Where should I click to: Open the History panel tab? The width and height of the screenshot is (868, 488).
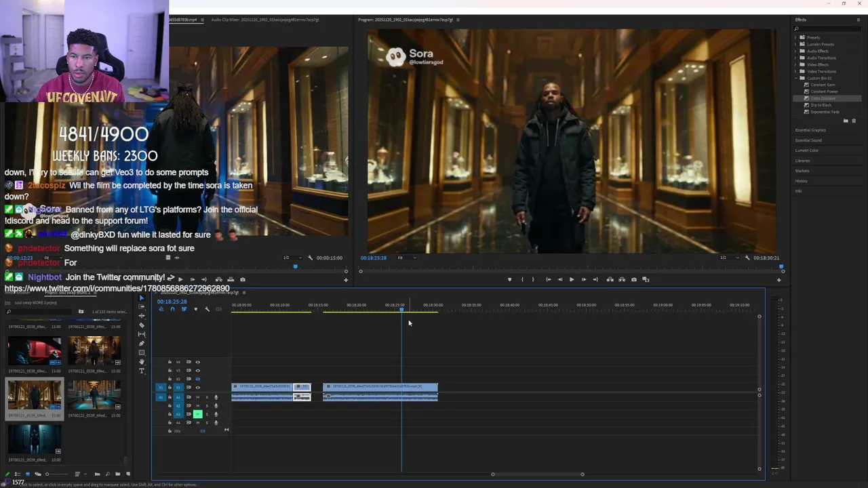802,181
